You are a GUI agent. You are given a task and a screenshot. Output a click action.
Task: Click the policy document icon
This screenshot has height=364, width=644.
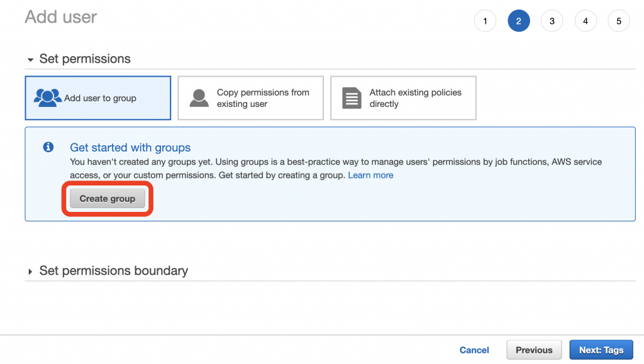click(x=352, y=98)
